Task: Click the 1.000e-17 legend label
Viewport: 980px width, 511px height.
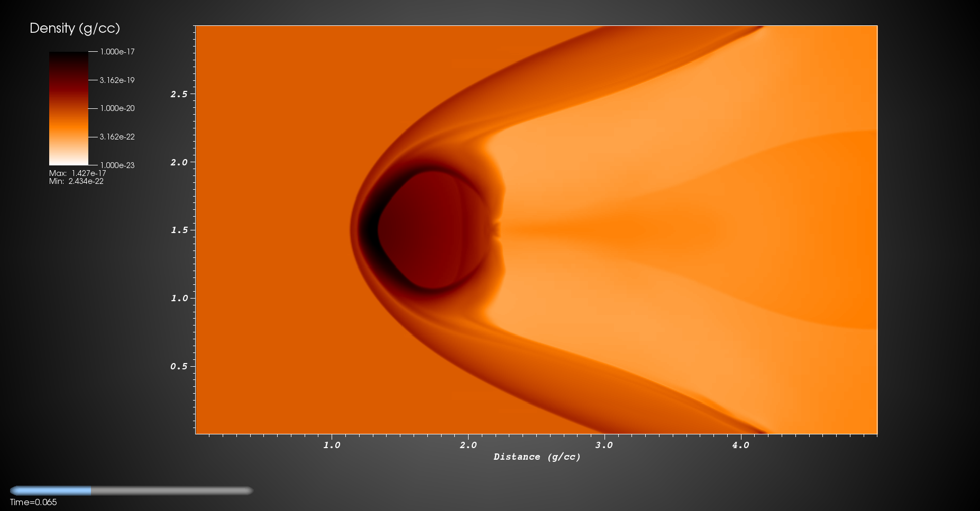Action: [x=117, y=52]
